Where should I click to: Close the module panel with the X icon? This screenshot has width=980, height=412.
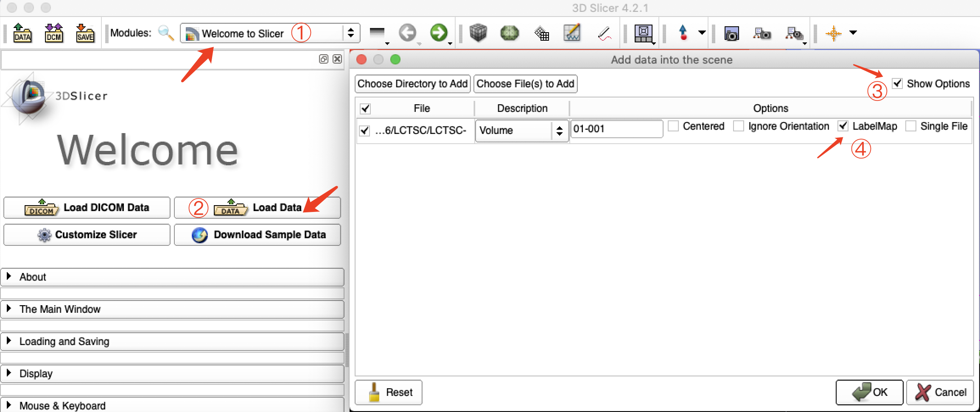click(x=337, y=59)
